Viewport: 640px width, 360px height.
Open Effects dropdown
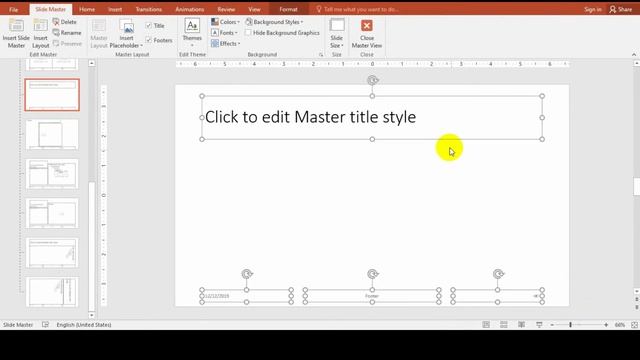225,43
